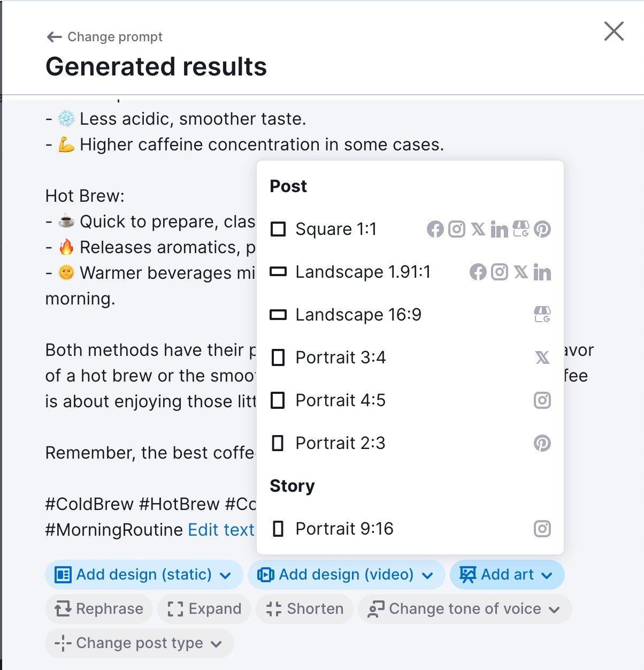Close the Generated results dialog
Screen dimensions: 644x670
[x=614, y=32]
